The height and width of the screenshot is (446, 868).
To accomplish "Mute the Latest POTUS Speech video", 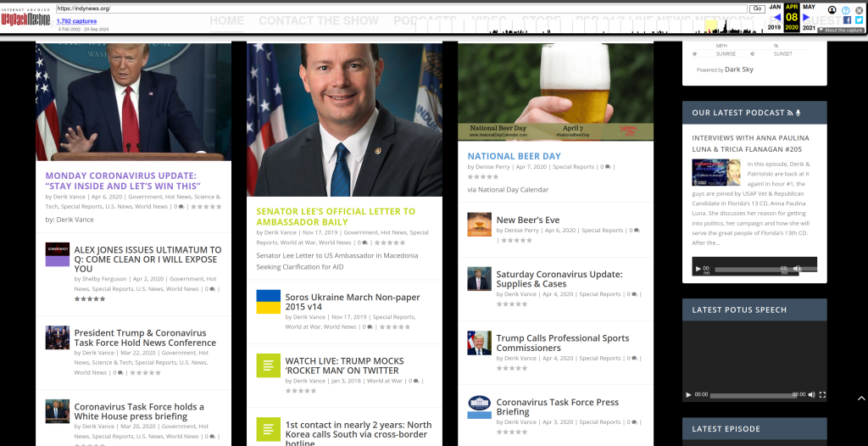I will pyautogui.click(x=811, y=395).
